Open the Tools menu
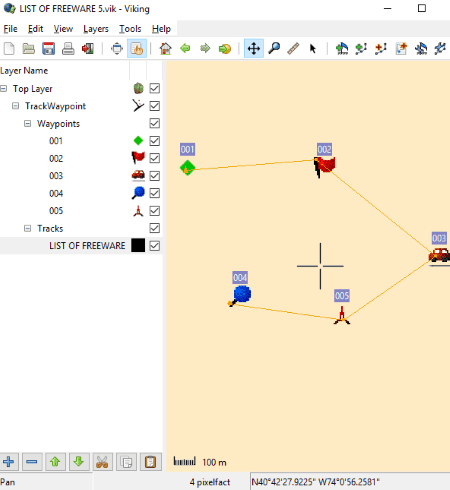The image size is (450, 490). point(130,29)
